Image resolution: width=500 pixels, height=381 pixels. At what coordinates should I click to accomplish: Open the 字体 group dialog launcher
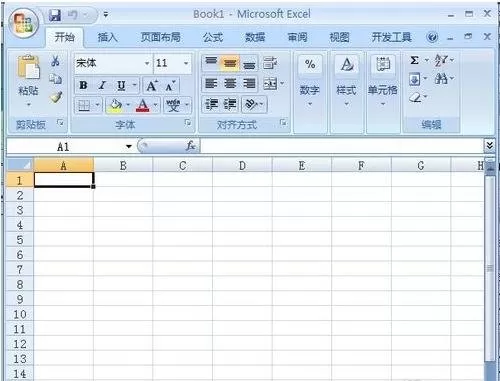[x=188, y=123]
